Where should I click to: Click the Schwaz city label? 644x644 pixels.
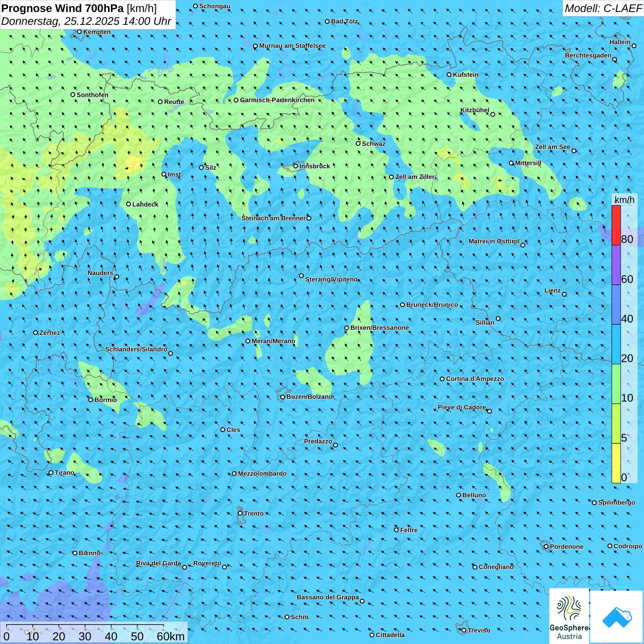tap(374, 144)
